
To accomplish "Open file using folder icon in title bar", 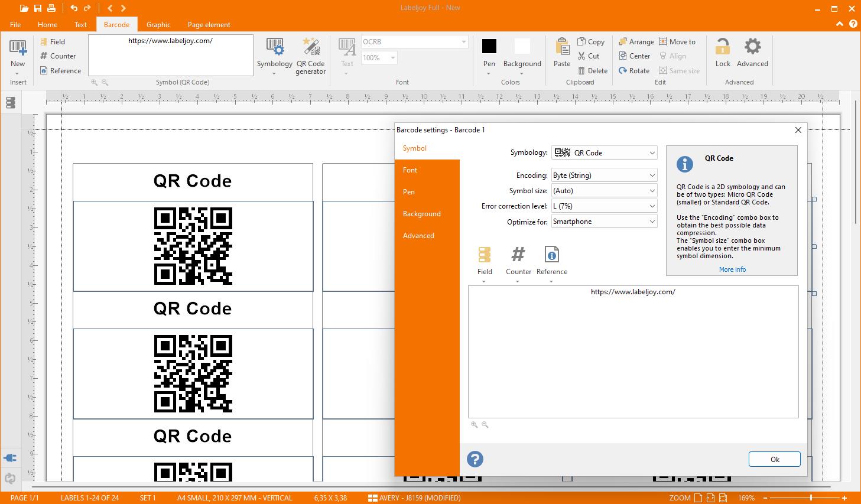I will [24, 8].
